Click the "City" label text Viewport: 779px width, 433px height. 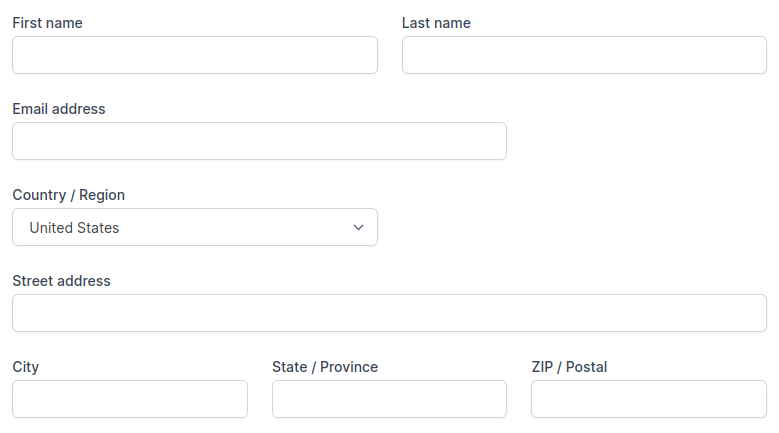tap(26, 367)
